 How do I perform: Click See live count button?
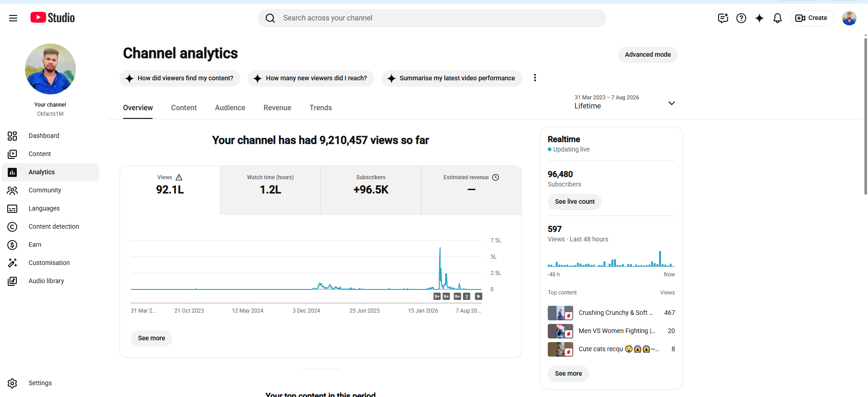(575, 201)
